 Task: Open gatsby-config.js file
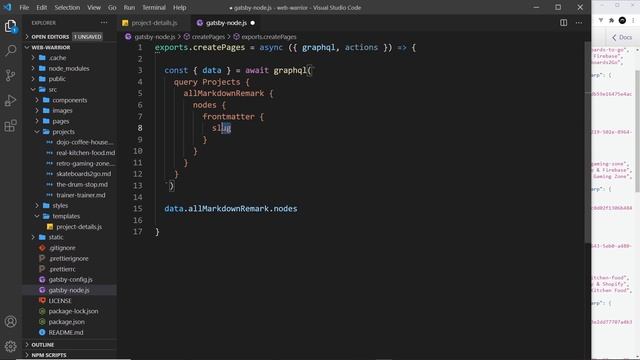[x=69, y=280]
